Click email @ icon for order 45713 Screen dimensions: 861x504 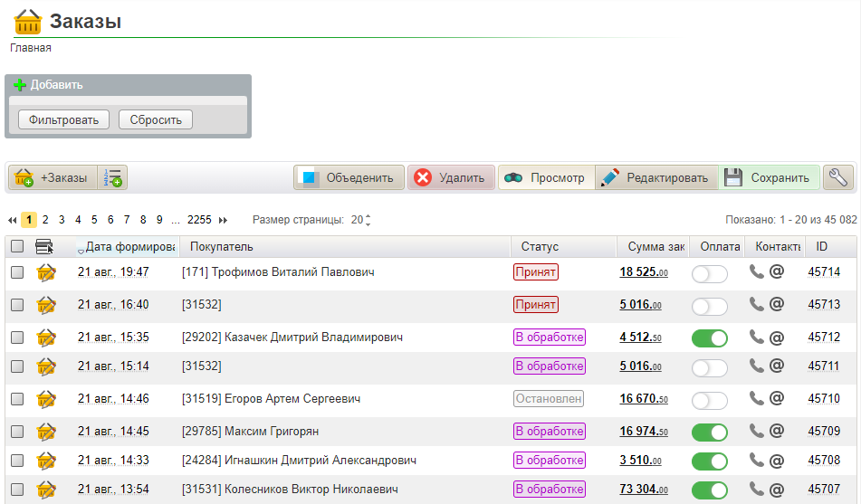[777, 304]
